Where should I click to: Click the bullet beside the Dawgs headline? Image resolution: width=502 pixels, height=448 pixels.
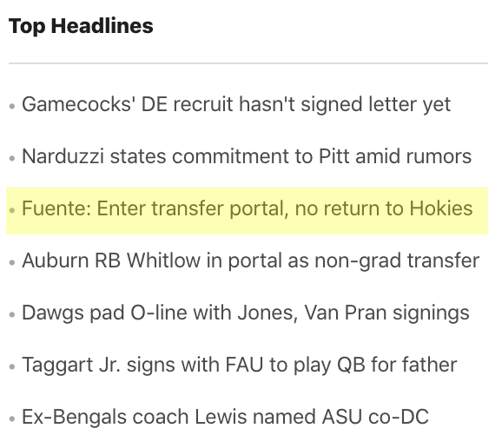click(x=12, y=314)
